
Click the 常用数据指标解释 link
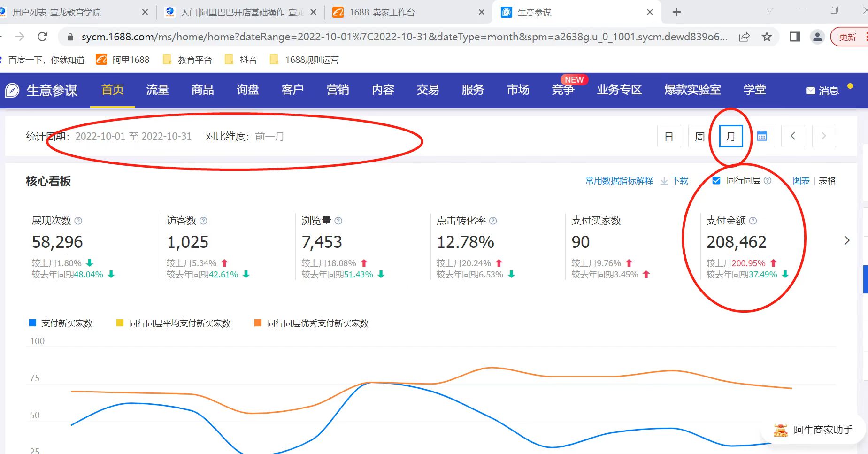[x=619, y=181]
